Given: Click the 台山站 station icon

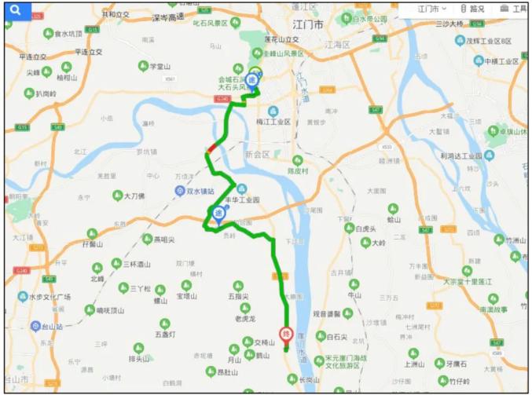Looking at the screenshot, I should pos(35,326).
